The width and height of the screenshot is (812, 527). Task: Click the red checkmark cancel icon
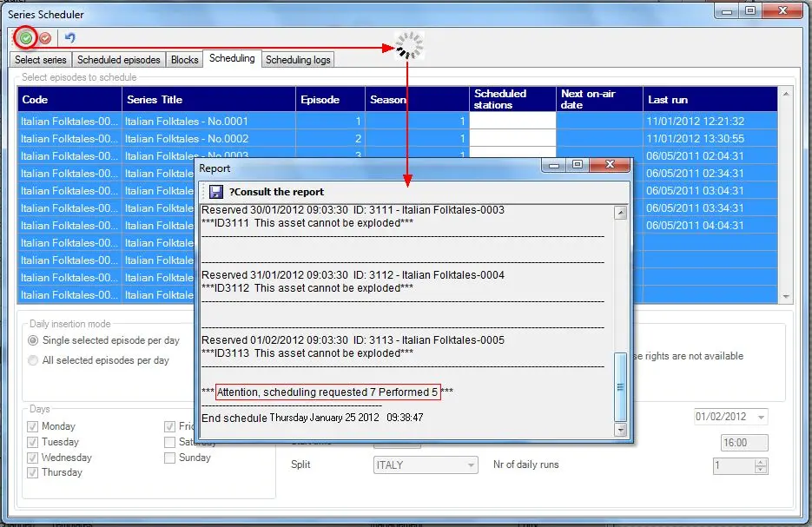[x=45, y=38]
